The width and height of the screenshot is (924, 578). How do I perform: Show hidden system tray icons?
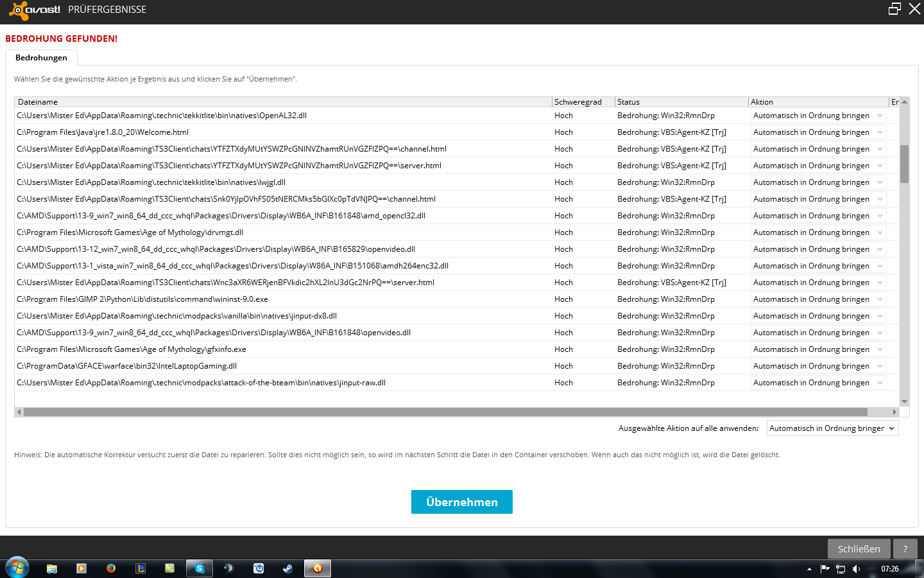pos(809,569)
